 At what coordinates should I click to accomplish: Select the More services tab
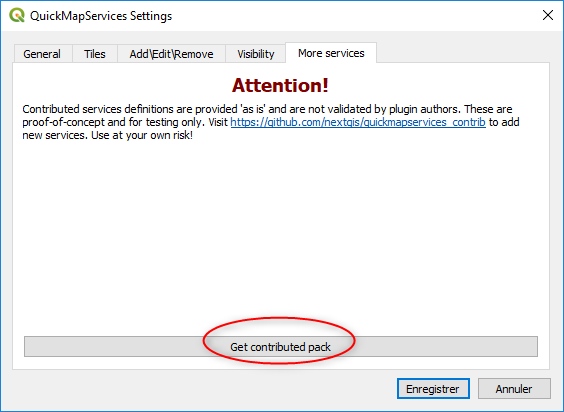point(331,53)
